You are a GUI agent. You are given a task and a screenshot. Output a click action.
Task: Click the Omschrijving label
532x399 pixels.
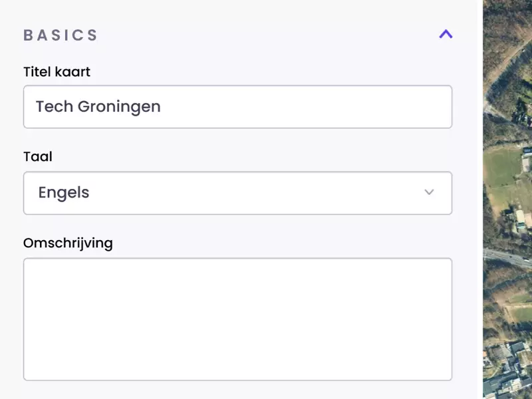coord(68,243)
